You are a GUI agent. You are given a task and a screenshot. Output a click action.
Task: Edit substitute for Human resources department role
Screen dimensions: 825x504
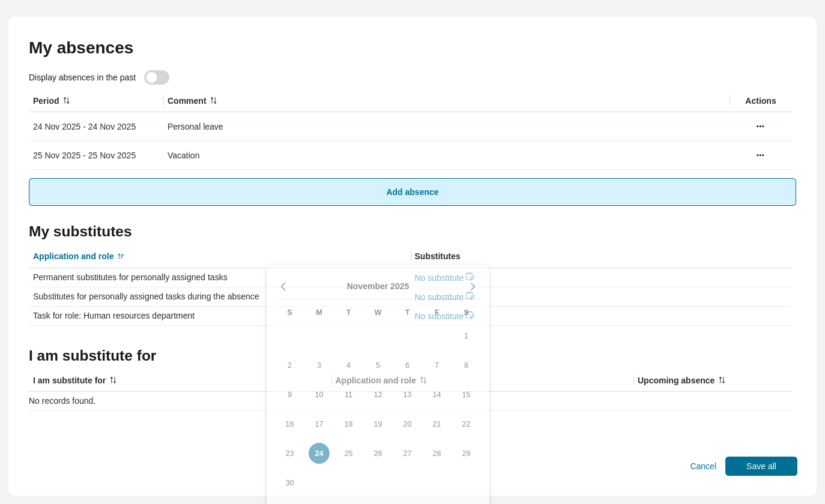(x=470, y=316)
